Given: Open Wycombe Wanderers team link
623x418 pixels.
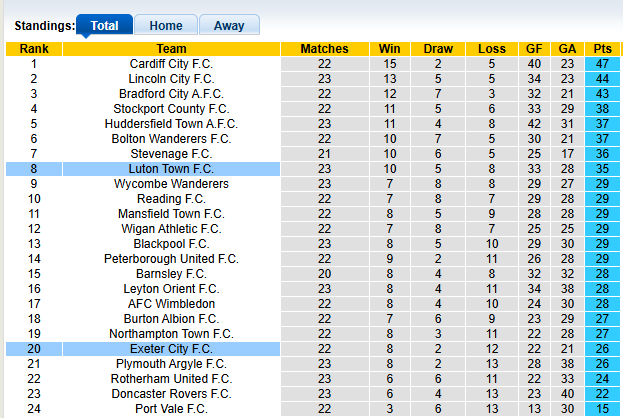Looking at the screenshot, I should coord(171,184).
